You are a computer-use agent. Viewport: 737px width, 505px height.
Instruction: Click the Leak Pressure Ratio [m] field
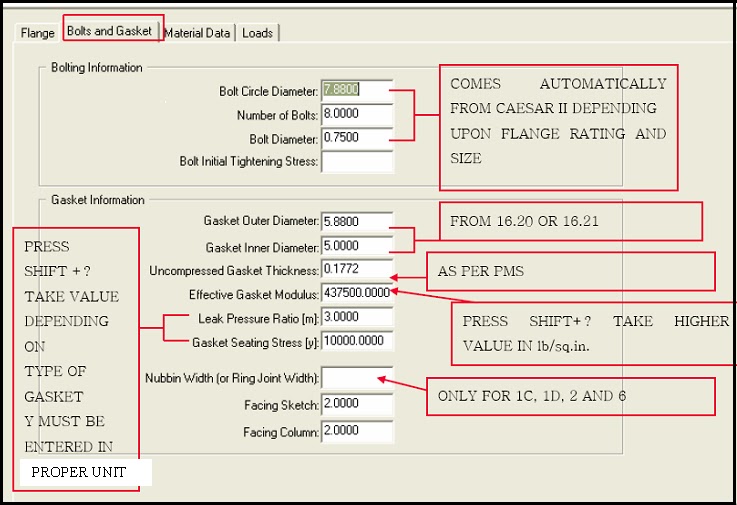click(357, 317)
